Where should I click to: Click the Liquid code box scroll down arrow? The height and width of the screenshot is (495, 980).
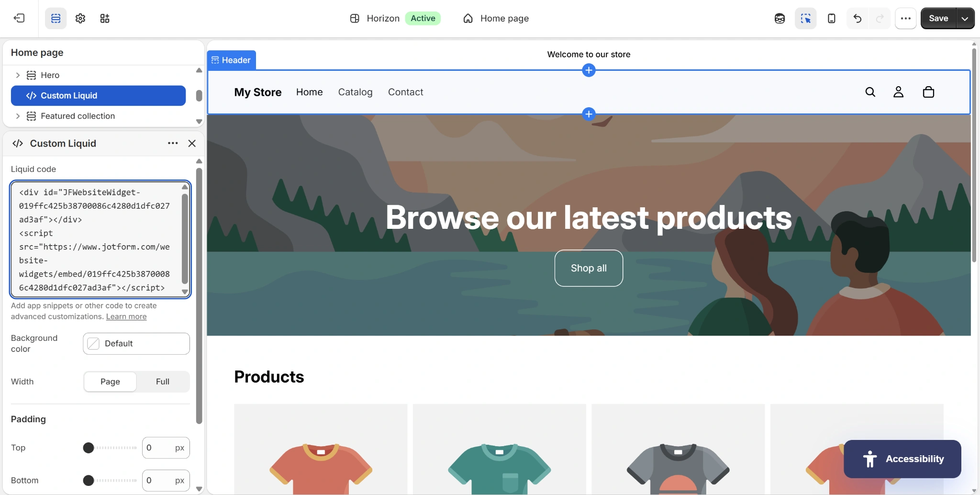(185, 292)
